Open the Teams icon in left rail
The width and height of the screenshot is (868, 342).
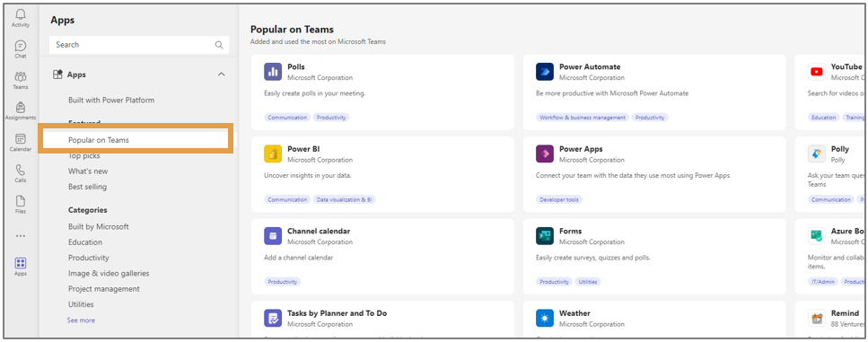point(21,77)
